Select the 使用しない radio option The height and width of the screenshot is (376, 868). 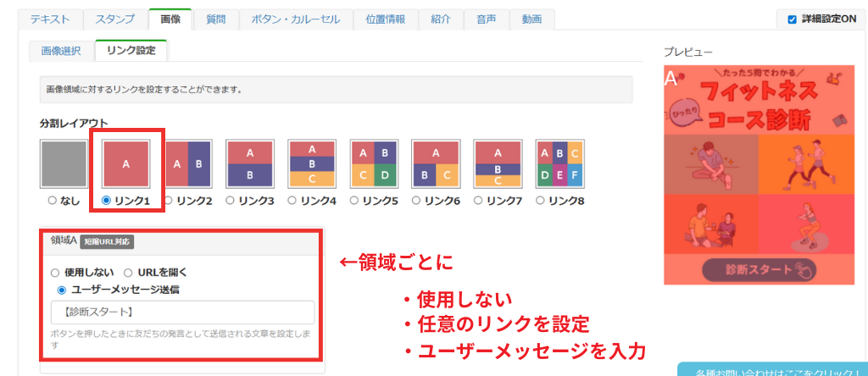[56, 273]
